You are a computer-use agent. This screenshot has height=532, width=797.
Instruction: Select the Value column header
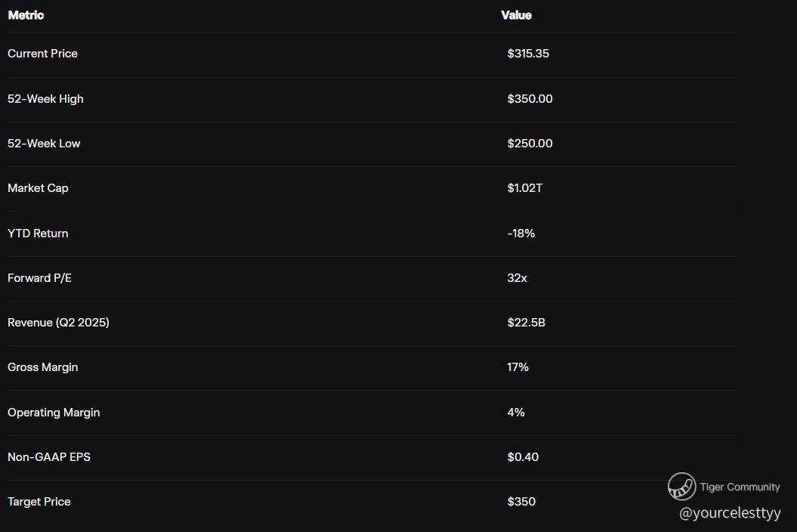[516, 15]
